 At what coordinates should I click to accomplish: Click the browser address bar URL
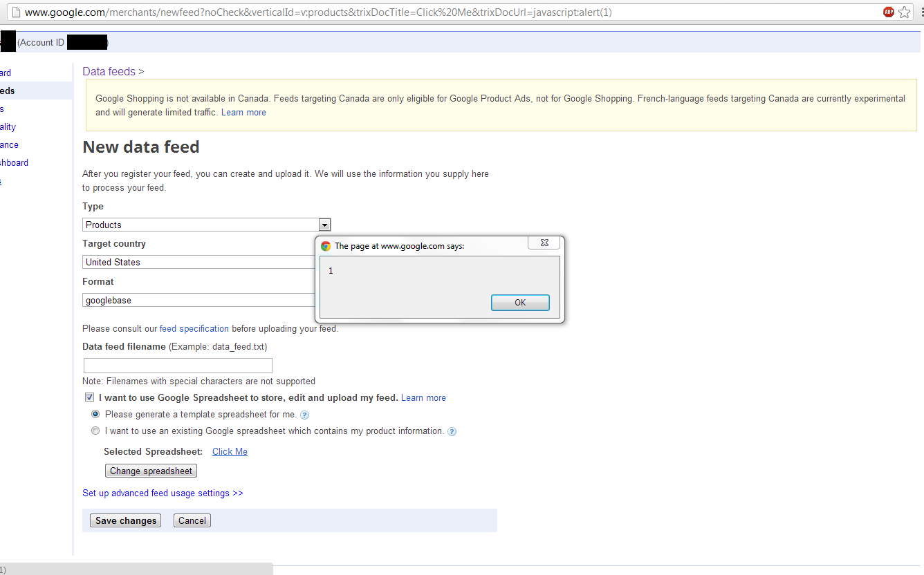318,12
